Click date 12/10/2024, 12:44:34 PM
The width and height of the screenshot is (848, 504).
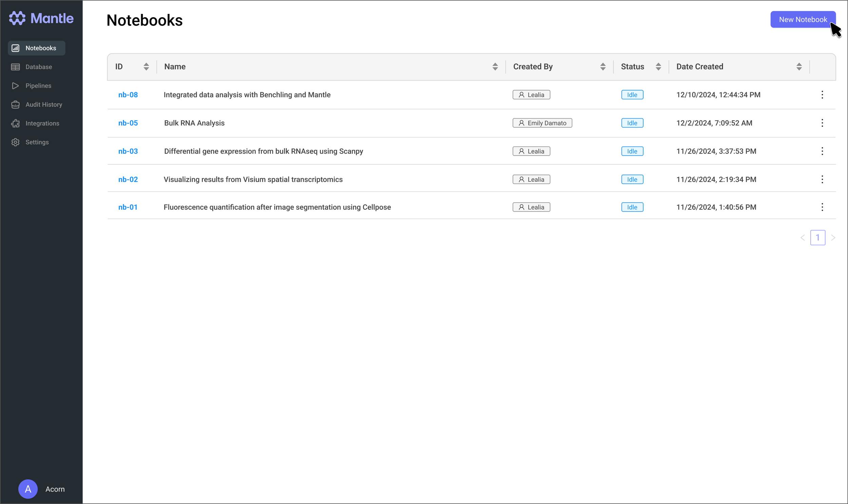[718, 95]
